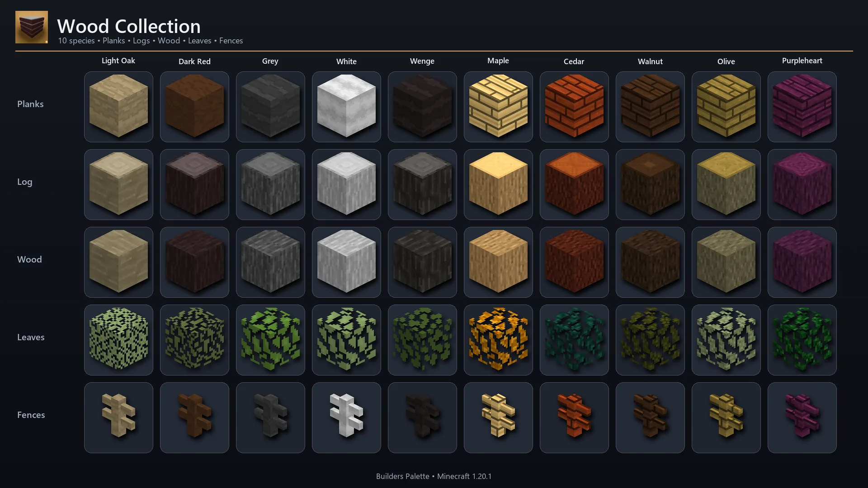Select the White leaves block
This screenshot has width=868, height=488.
[346, 340]
